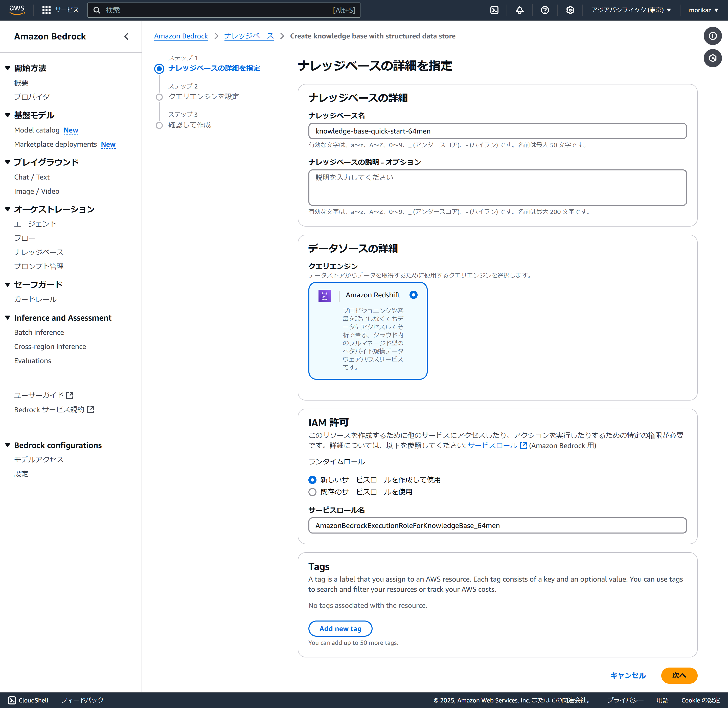Click the Add new tag button
This screenshot has height=708, width=728.
340,628
